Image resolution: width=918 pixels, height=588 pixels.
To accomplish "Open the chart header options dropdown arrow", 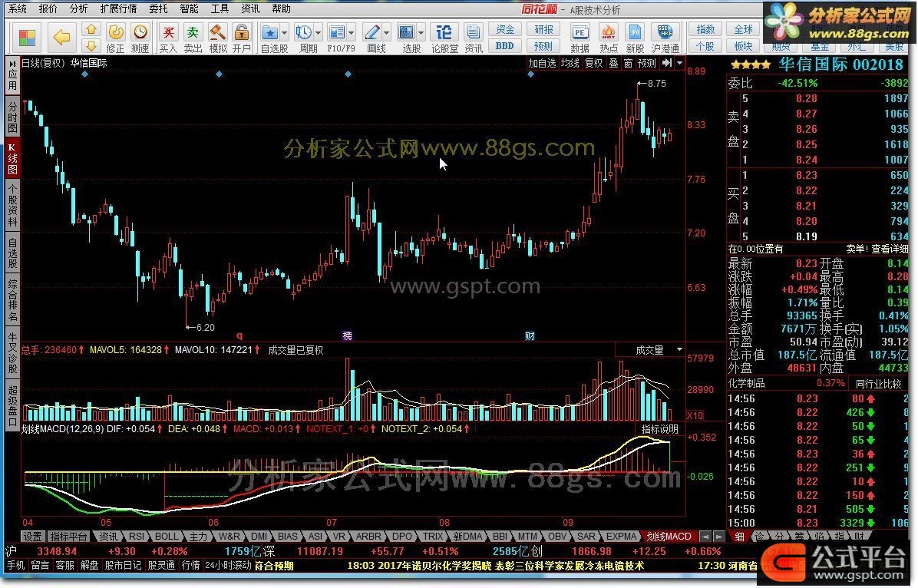I will point(680,63).
